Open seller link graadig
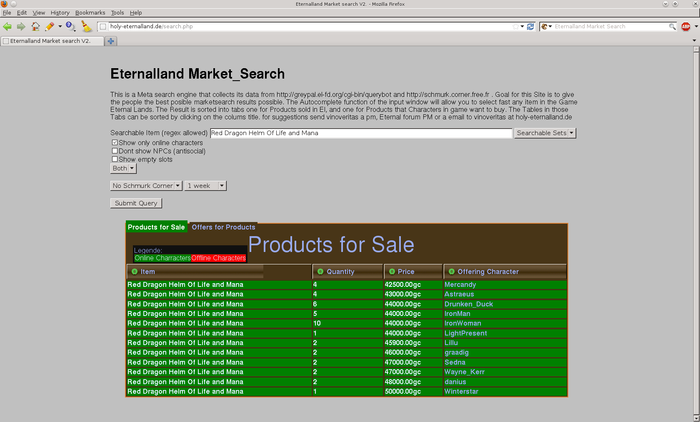Screen dimensions: 700x422 pos(456,352)
